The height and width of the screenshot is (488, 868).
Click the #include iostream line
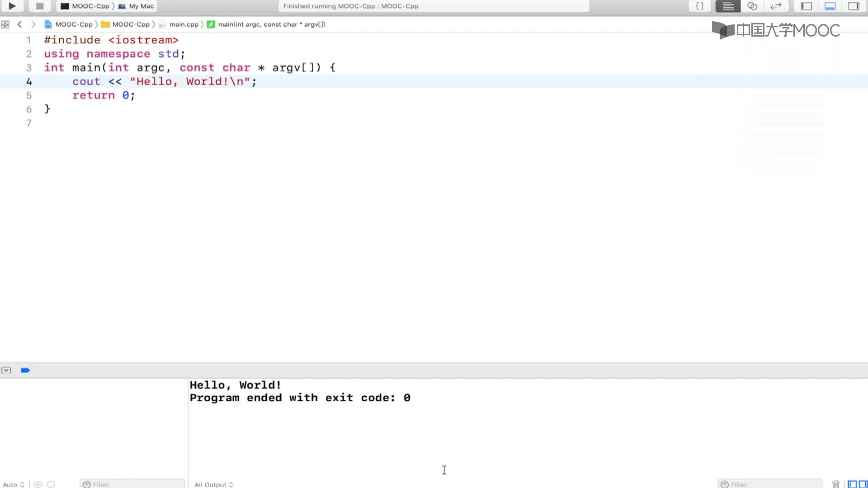[111, 40]
